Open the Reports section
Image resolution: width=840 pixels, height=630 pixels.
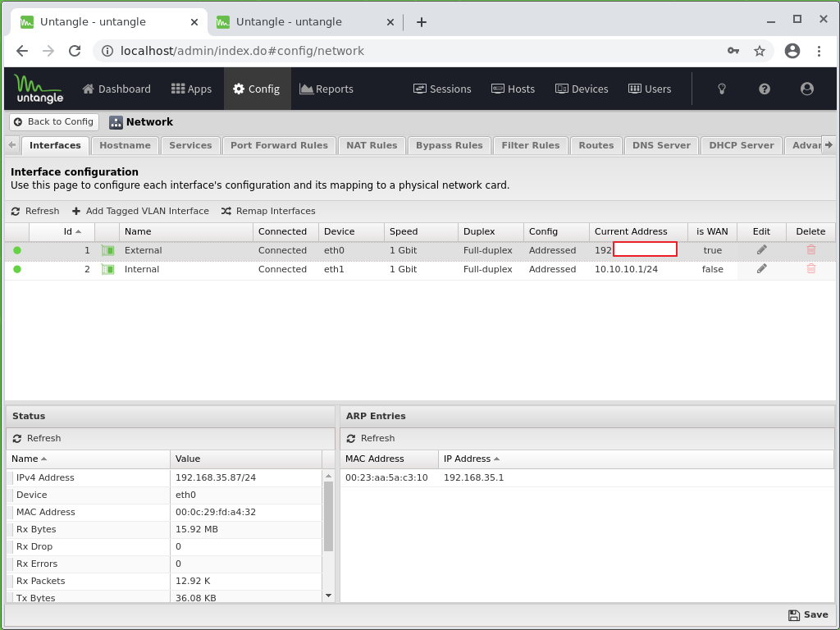(326, 89)
